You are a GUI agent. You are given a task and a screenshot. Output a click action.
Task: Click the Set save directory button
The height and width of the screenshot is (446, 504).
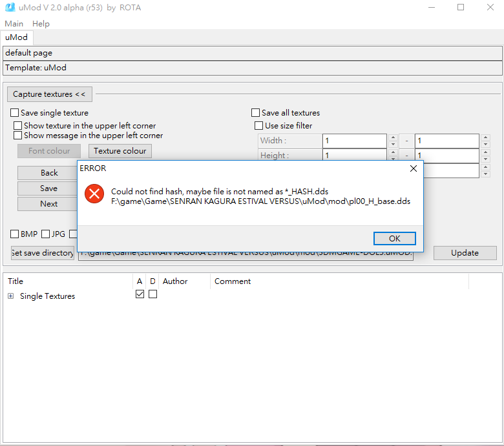click(43, 253)
